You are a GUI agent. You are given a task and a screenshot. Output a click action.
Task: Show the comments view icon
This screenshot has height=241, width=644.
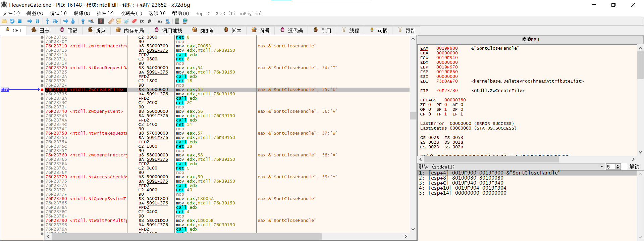tap(119, 21)
